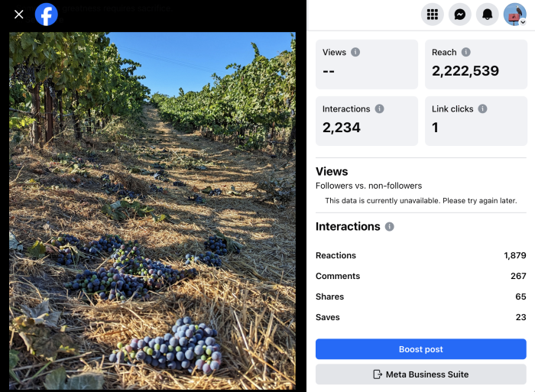
Task: Click the Boost post button
Action: click(421, 349)
